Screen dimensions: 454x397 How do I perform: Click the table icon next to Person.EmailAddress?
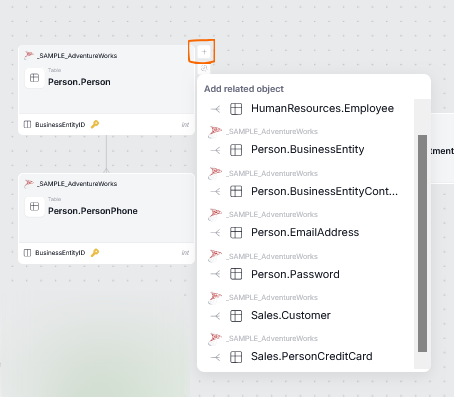[x=236, y=232]
